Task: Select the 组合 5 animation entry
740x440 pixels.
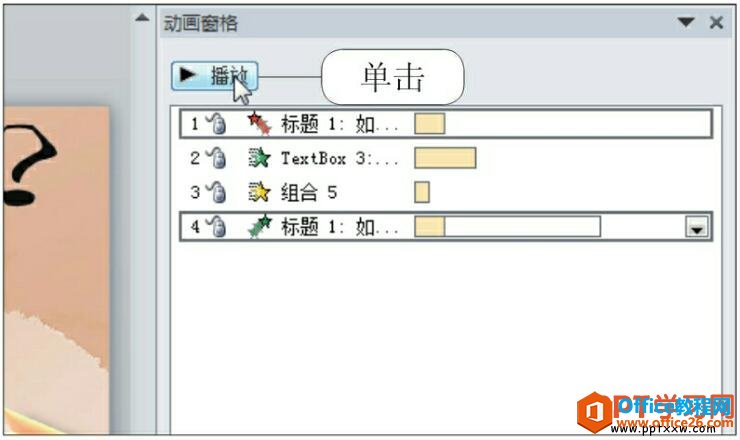Action: coord(310,192)
